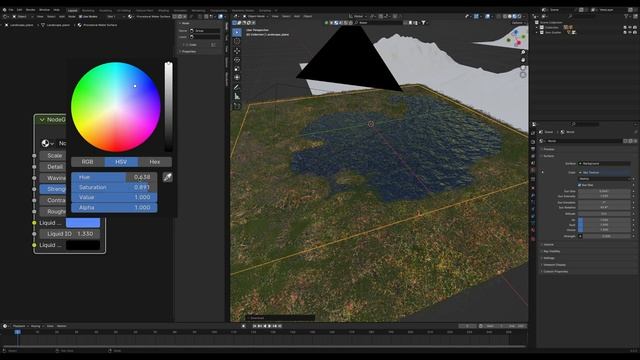Click the editor type icon in timeline header

point(5,326)
